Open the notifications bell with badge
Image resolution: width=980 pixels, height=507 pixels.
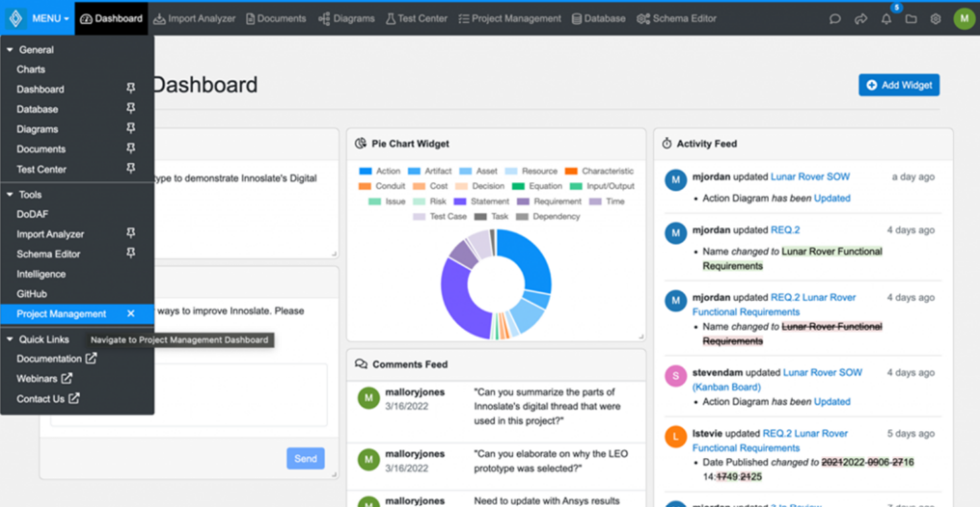886,19
